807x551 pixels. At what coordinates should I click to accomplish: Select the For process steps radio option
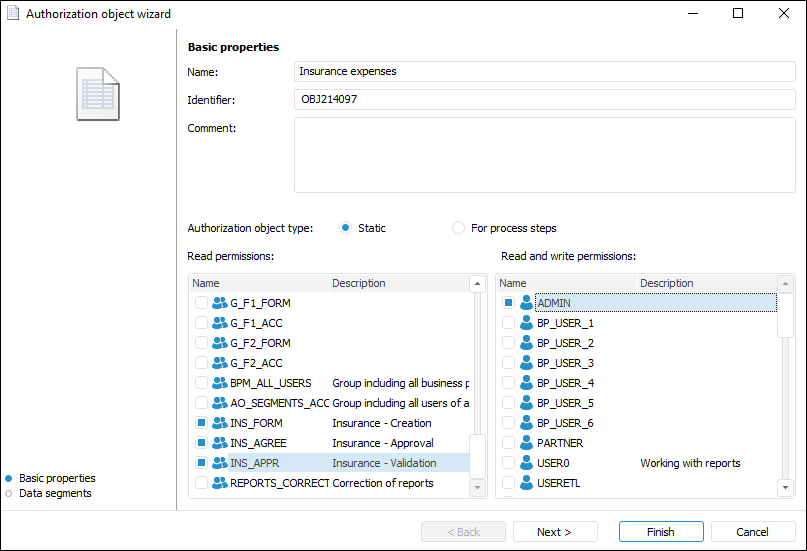459,228
